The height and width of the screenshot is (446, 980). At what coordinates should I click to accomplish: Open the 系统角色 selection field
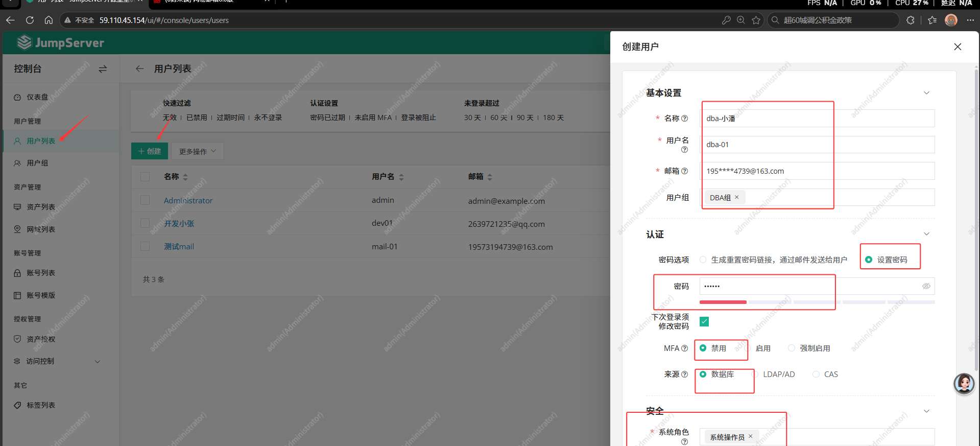(817, 437)
